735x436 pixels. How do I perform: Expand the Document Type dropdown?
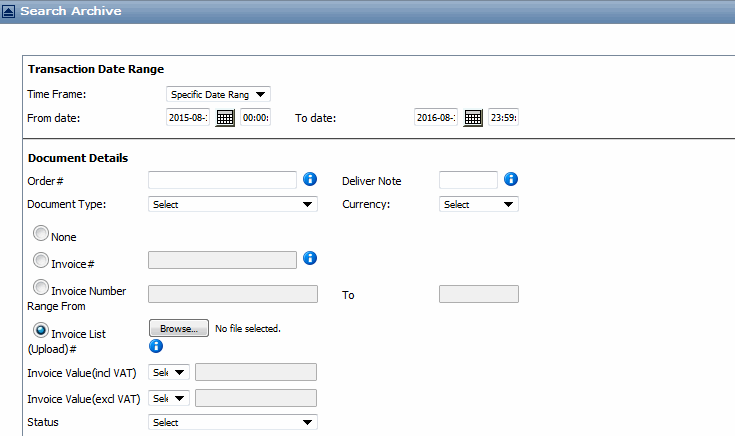[x=232, y=204]
